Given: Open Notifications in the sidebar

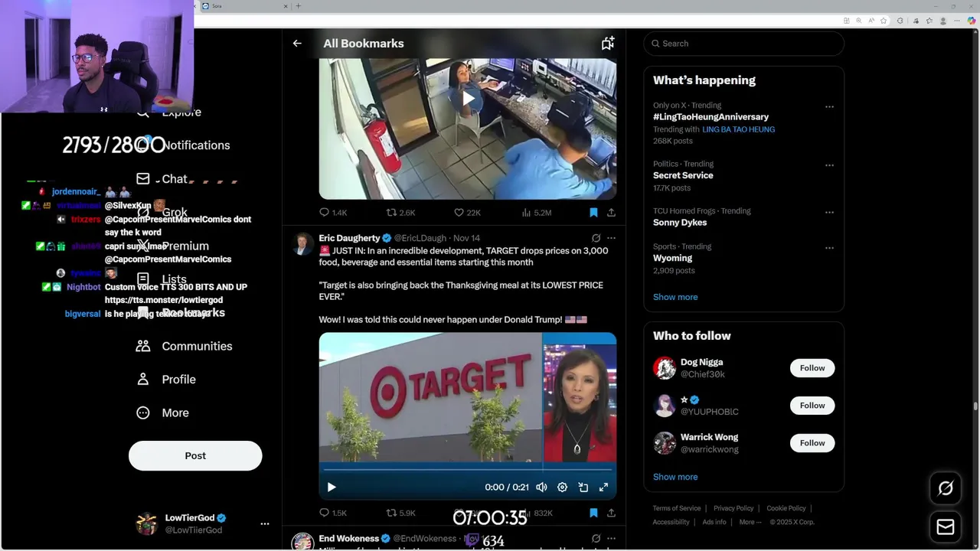Looking at the screenshot, I should tap(184, 145).
